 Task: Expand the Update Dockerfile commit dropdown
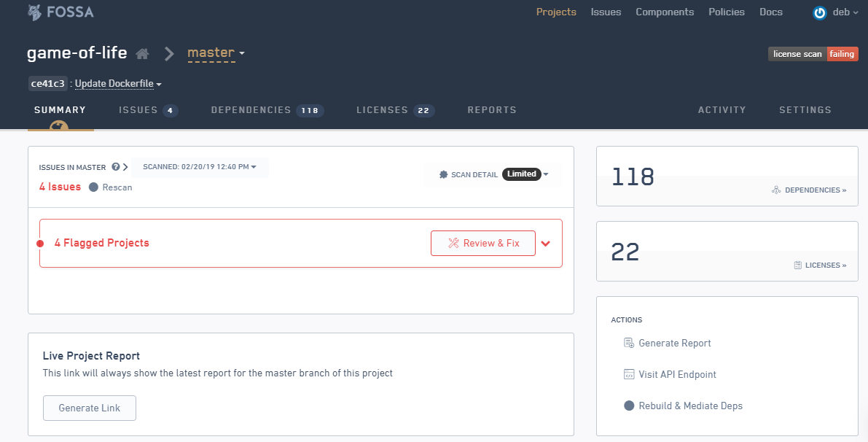pyautogui.click(x=119, y=84)
